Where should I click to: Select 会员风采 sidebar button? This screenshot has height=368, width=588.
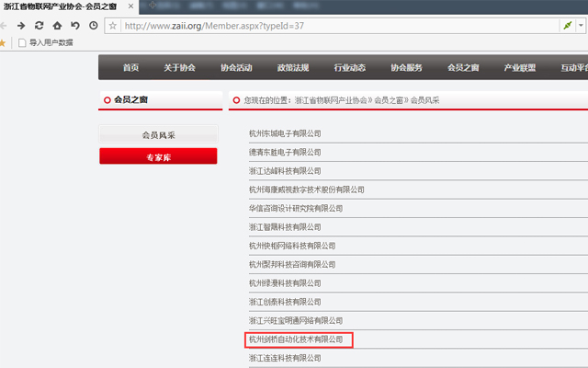coord(158,134)
